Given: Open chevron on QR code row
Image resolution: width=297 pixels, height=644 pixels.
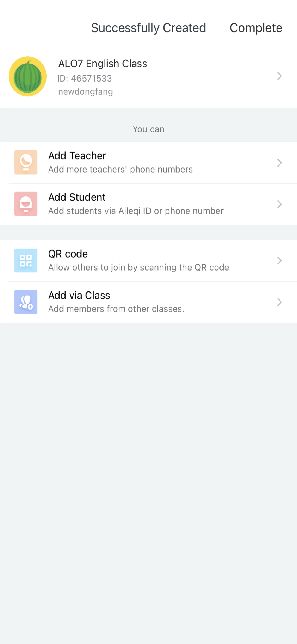Looking at the screenshot, I should pos(280,261).
